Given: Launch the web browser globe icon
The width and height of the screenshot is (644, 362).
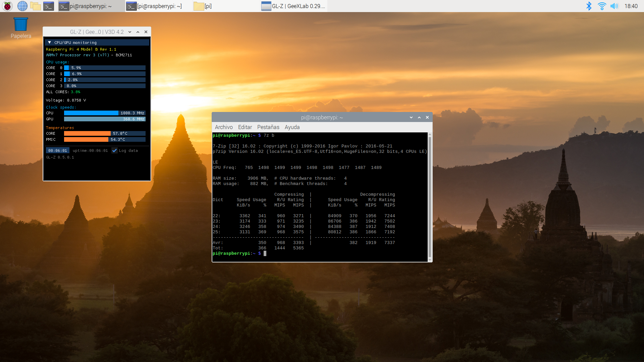Looking at the screenshot, I should click(22, 6).
